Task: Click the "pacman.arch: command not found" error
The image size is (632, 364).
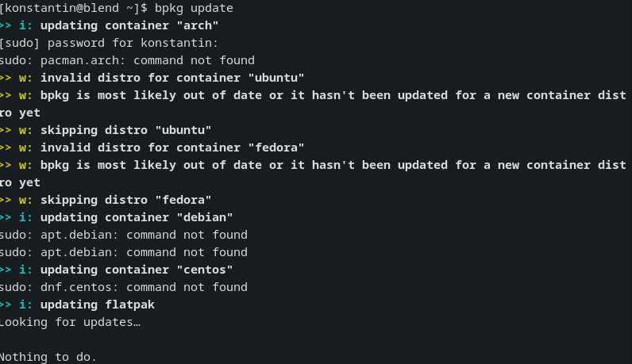Action: point(146,60)
